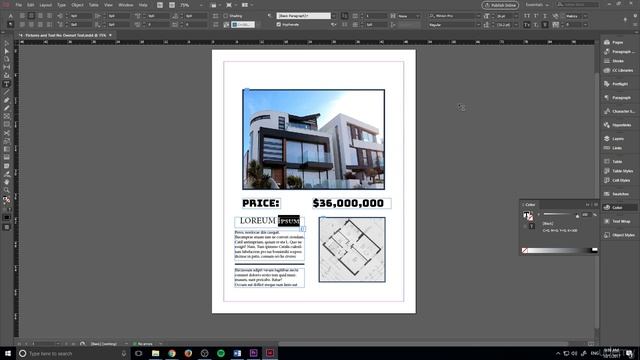640x360 pixels.
Task: Open the Type menu
Action: [61, 5]
